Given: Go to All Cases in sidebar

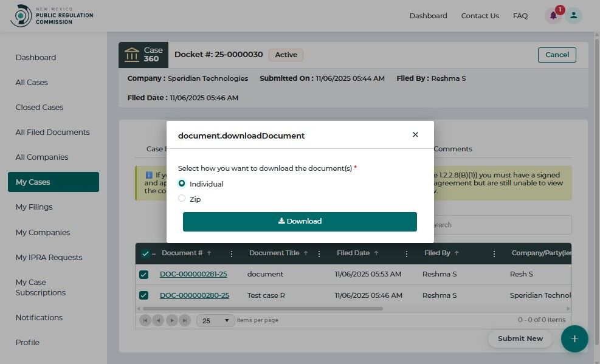Looking at the screenshot, I should click(x=32, y=82).
